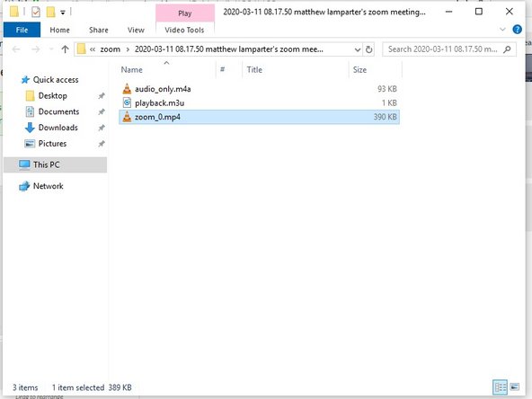Open Quick access in navigation pane
This screenshot has height=399, width=532.
56,80
